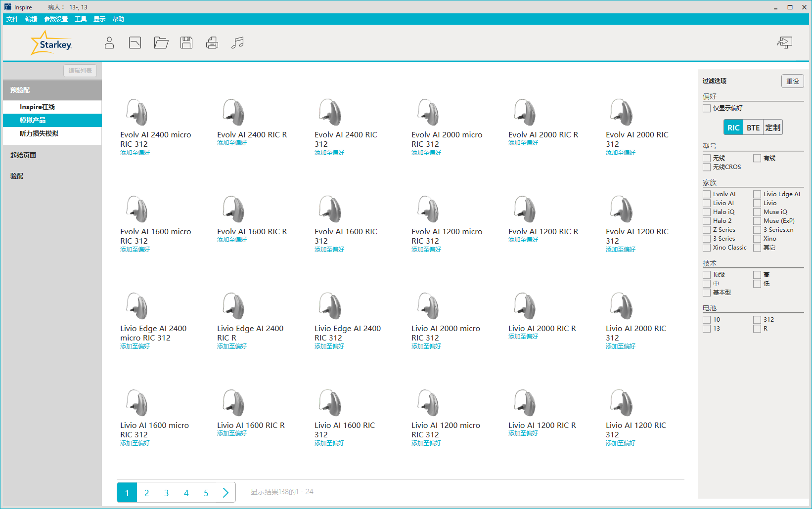The image size is (812, 509).
Task: Select Evolv AI 1200 micro RIC 312 image
Action: pyautogui.click(x=428, y=209)
